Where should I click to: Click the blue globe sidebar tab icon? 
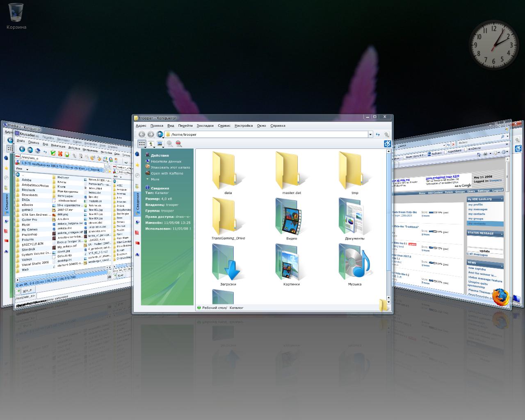[137, 154]
